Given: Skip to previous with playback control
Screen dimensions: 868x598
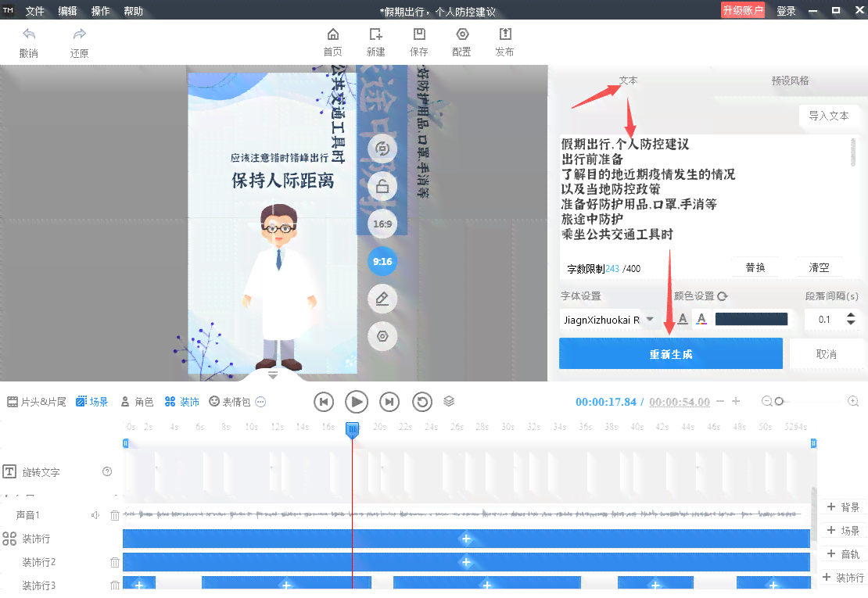Looking at the screenshot, I should [x=324, y=402].
